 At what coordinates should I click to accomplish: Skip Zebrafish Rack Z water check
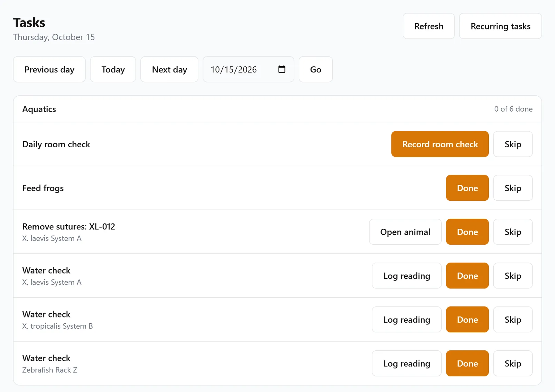513,363
